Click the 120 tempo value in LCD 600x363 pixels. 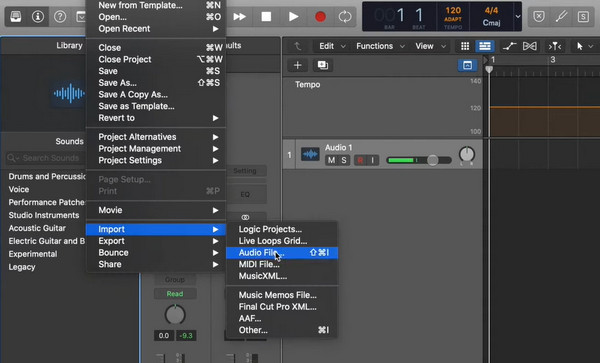pyautogui.click(x=453, y=10)
